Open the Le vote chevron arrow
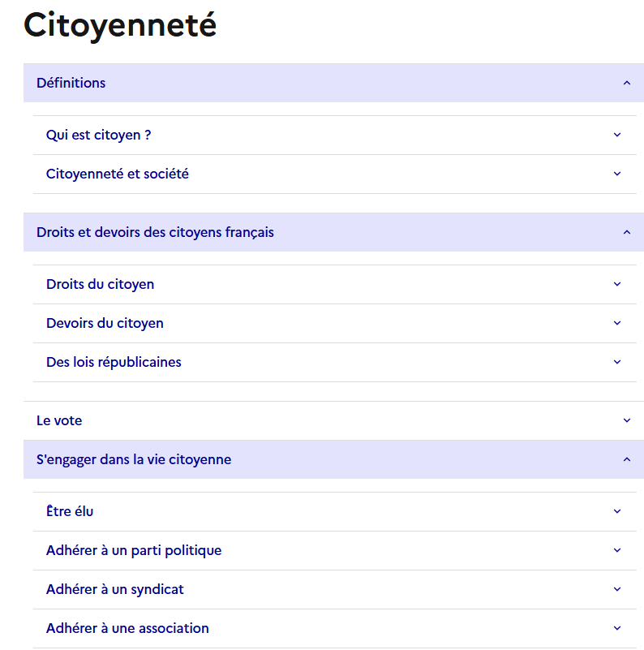Image resolution: width=644 pixels, height=650 pixels. coord(627,420)
